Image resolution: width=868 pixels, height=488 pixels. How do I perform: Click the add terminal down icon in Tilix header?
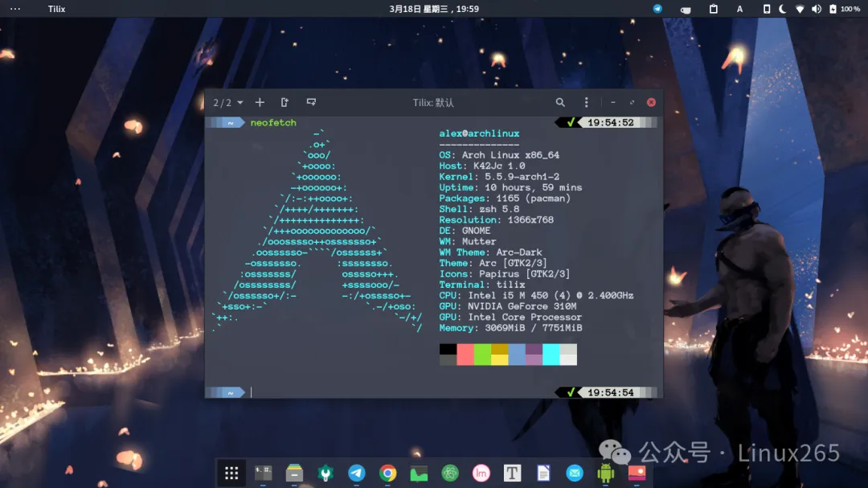[311, 102]
